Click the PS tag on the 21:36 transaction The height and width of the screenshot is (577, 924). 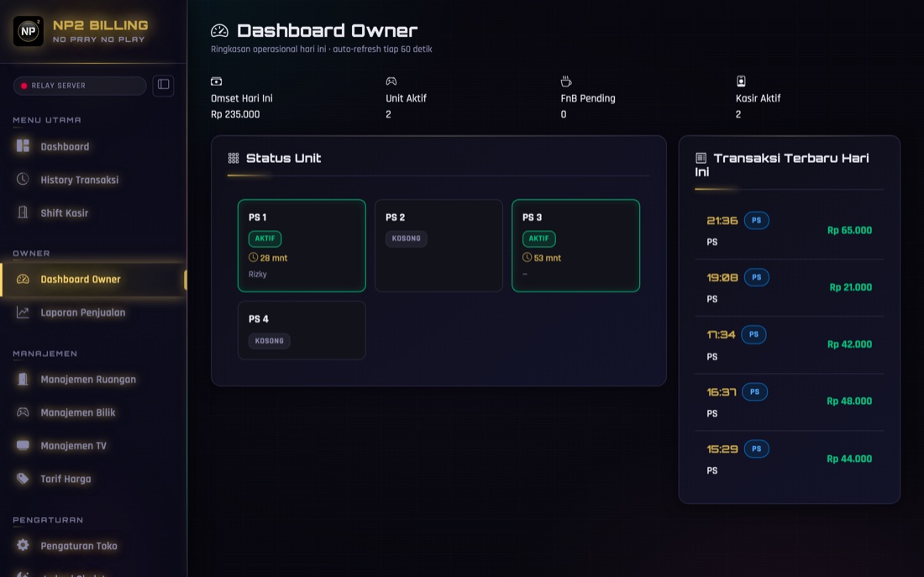[757, 220]
